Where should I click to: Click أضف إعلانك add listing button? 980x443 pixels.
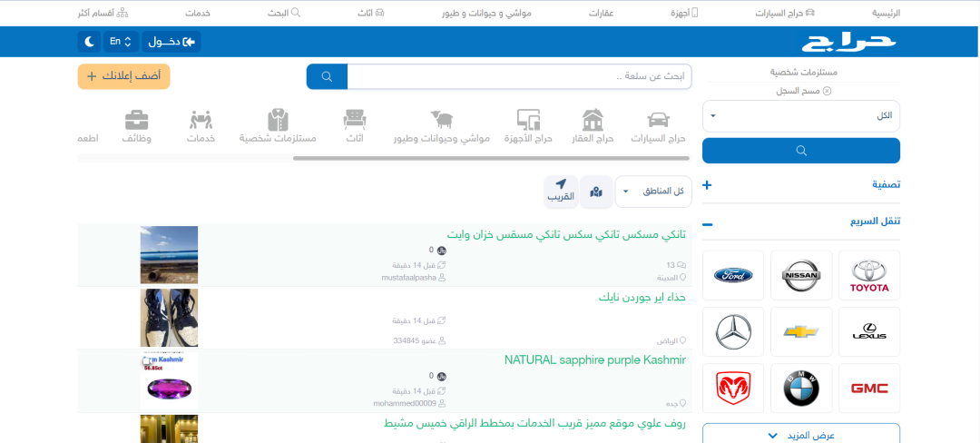(x=123, y=76)
